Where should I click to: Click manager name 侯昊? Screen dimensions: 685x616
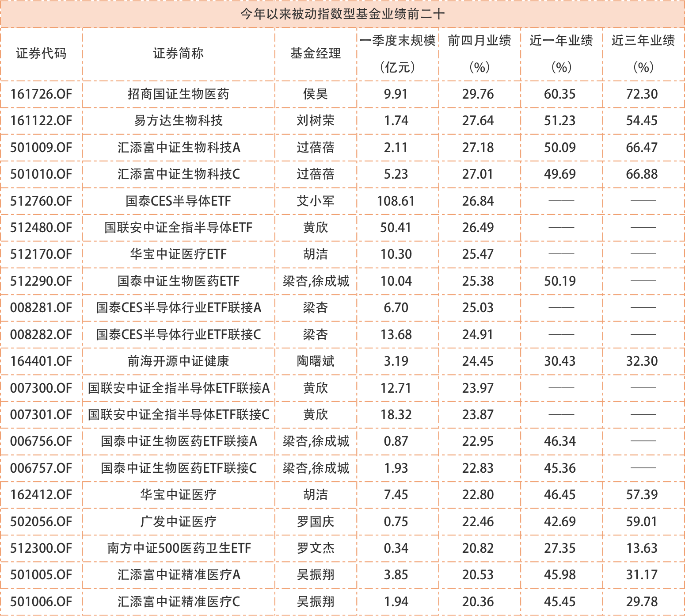tap(316, 94)
